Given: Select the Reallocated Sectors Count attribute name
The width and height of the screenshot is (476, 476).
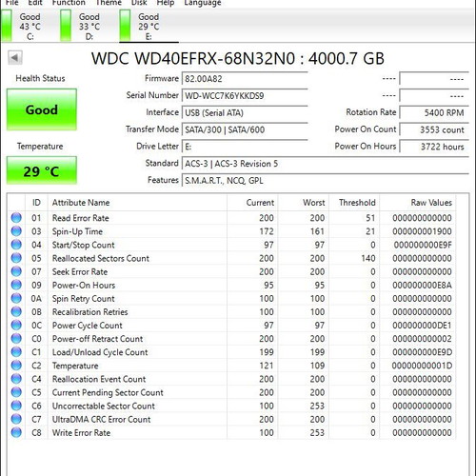Looking at the screenshot, I should pos(101,258).
